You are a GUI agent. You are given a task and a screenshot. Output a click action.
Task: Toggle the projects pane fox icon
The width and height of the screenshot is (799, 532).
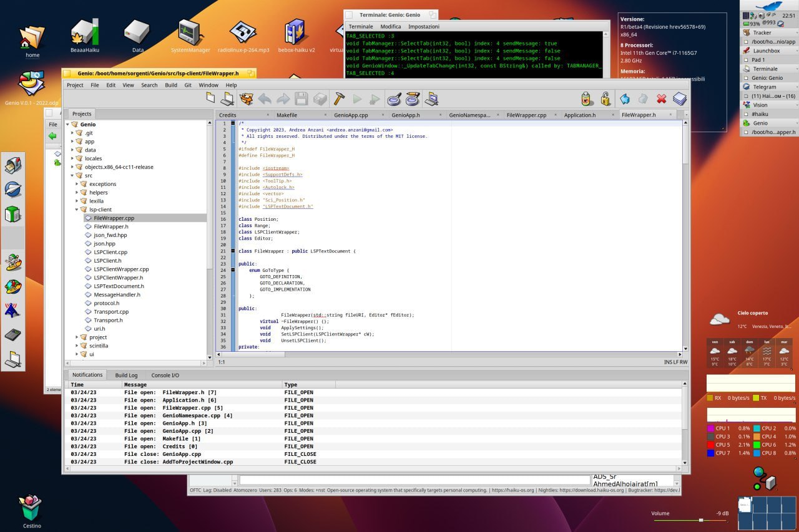pyautogui.click(x=247, y=99)
